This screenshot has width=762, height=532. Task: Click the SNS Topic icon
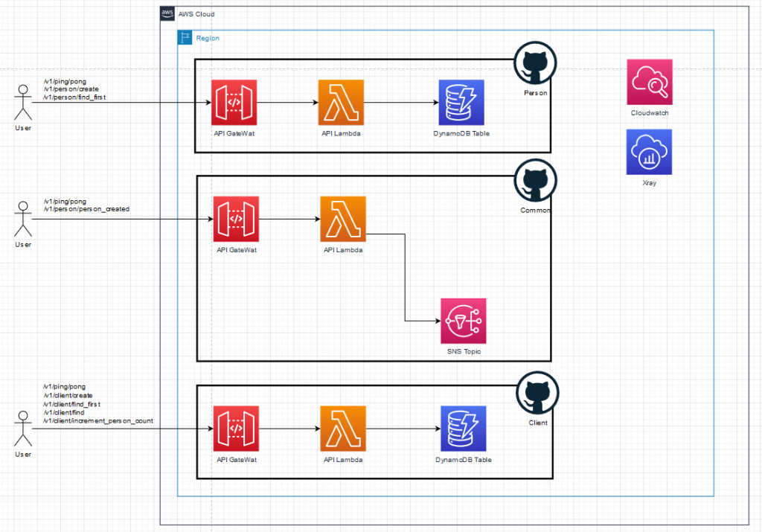tap(463, 321)
